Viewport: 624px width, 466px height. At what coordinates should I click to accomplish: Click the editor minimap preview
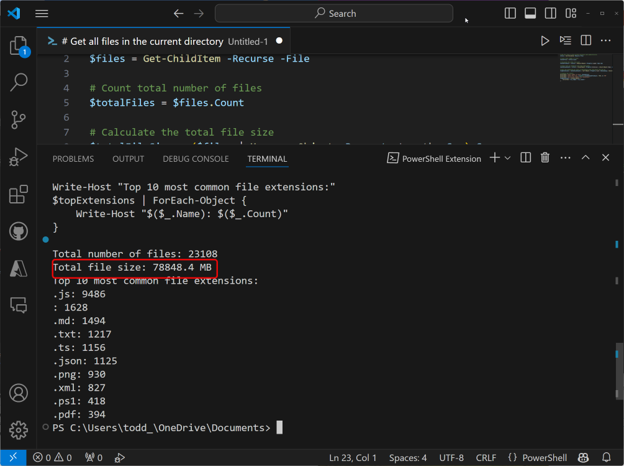(x=584, y=67)
